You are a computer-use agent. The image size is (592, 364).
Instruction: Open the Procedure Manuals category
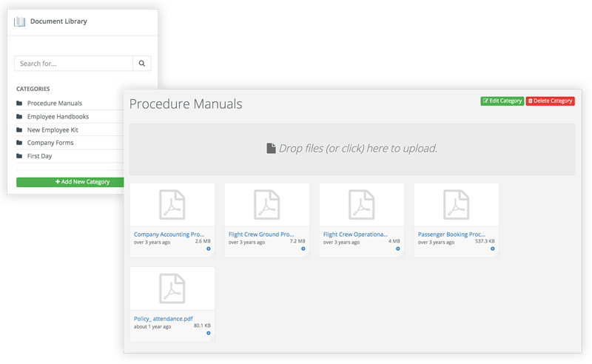click(x=54, y=103)
